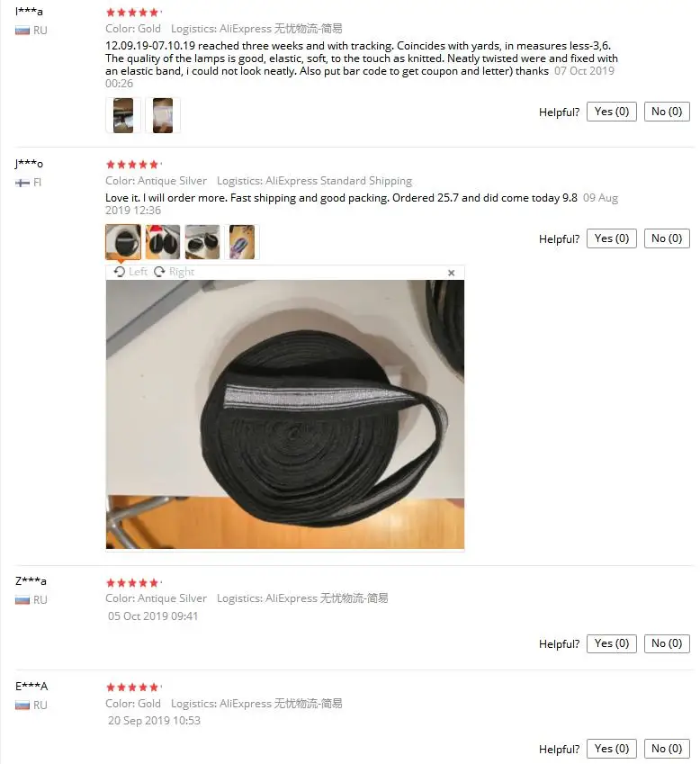Click five-star rating on Z***a's review

pos(132,583)
